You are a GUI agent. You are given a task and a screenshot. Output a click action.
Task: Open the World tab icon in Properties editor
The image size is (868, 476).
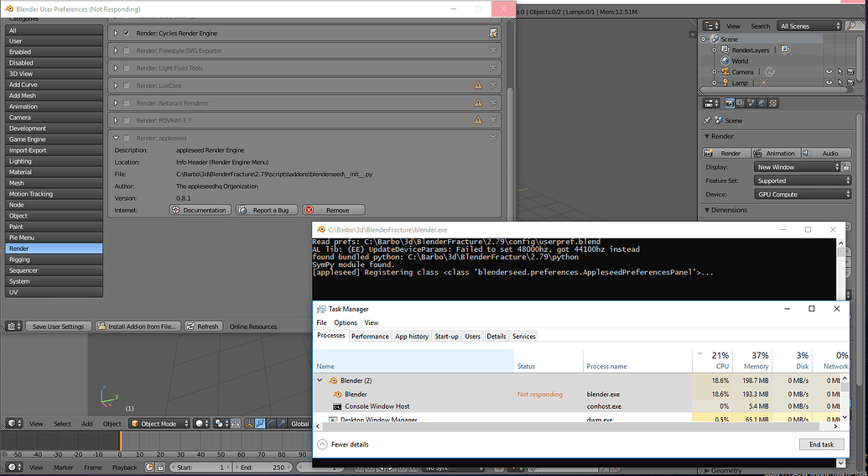point(762,103)
